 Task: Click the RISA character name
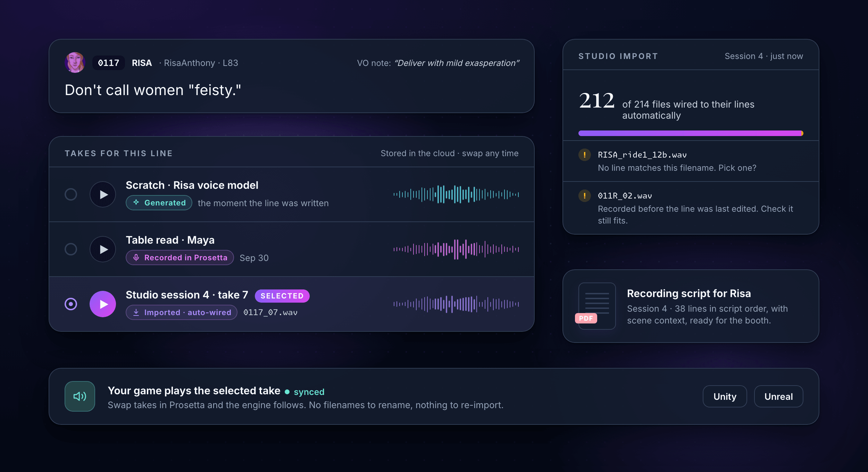(x=142, y=63)
